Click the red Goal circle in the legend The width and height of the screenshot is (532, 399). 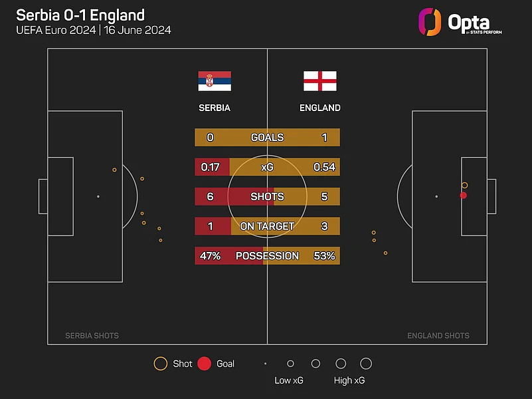click(x=205, y=364)
